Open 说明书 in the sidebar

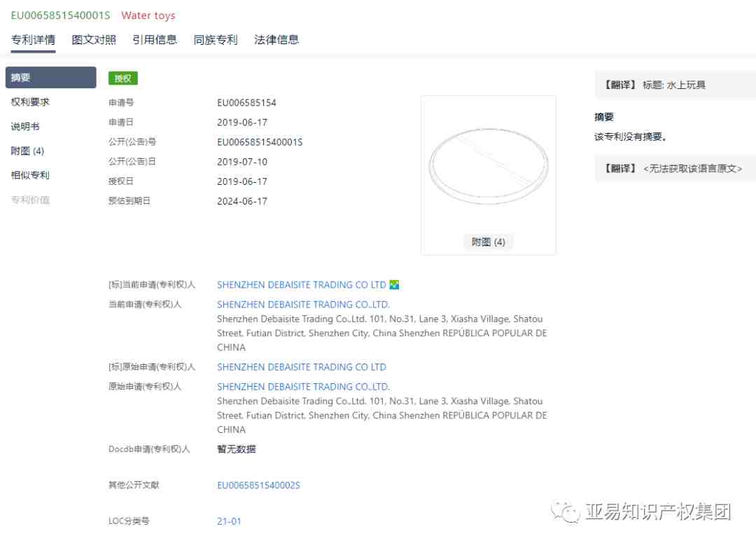coord(25,126)
